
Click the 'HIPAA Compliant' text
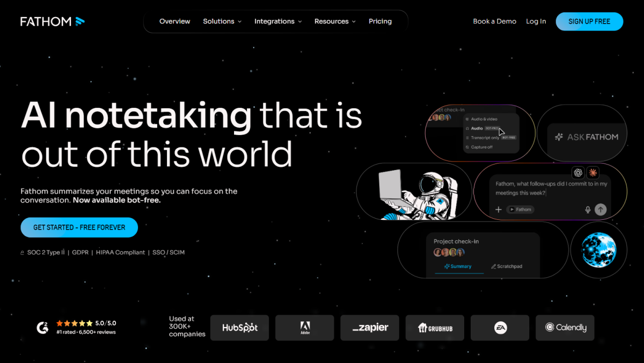coord(120,253)
